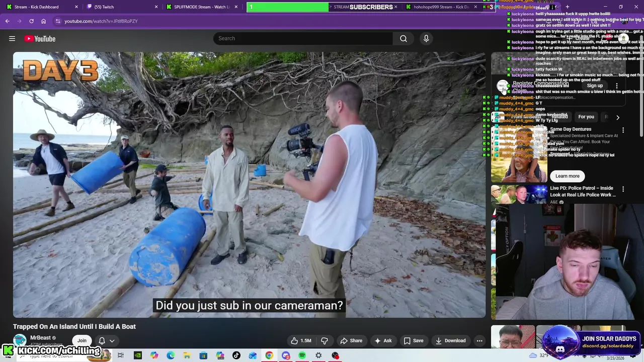644x362 pixels.
Task: Start voice search with the microphone icon
Action: pyautogui.click(x=426, y=39)
